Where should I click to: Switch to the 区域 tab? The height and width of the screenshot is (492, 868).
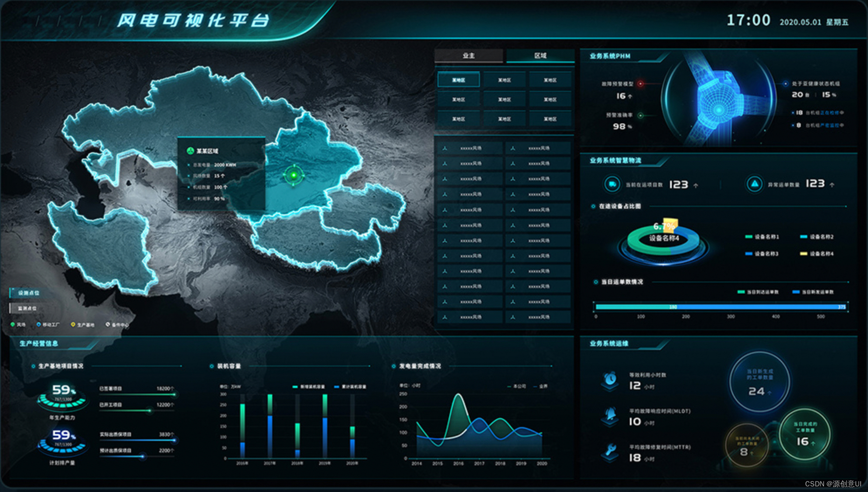tap(540, 56)
